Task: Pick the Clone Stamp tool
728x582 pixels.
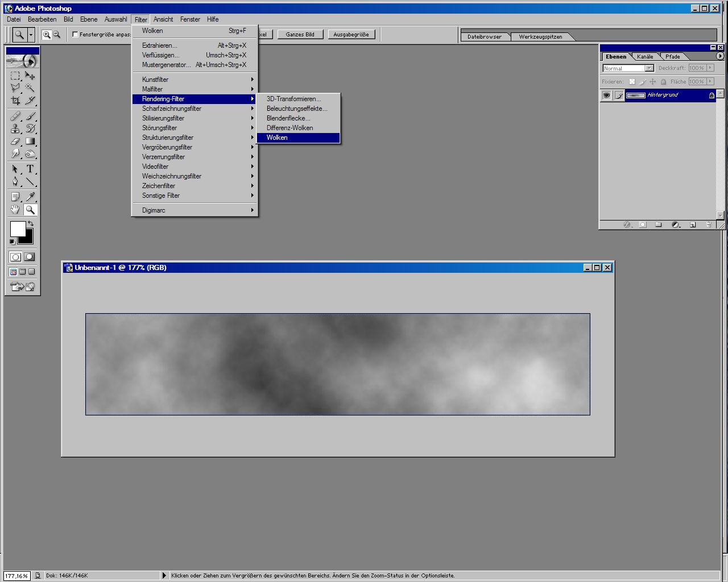Action: tap(15, 128)
